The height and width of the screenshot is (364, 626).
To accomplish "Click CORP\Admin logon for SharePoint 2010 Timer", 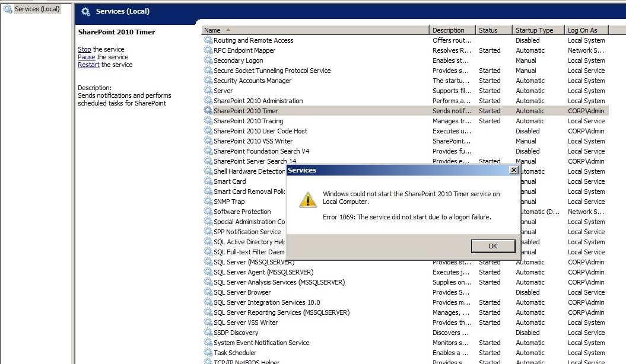I will [x=586, y=111].
